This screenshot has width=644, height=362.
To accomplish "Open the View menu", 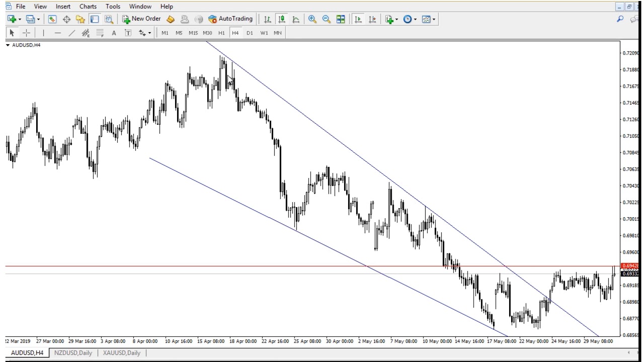I will pos(40,7).
